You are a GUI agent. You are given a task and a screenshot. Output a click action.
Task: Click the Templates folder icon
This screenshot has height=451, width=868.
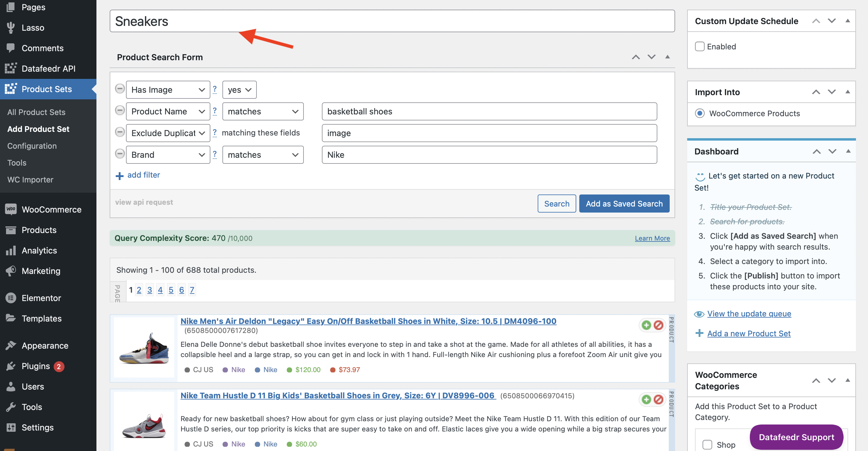click(x=11, y=318)
